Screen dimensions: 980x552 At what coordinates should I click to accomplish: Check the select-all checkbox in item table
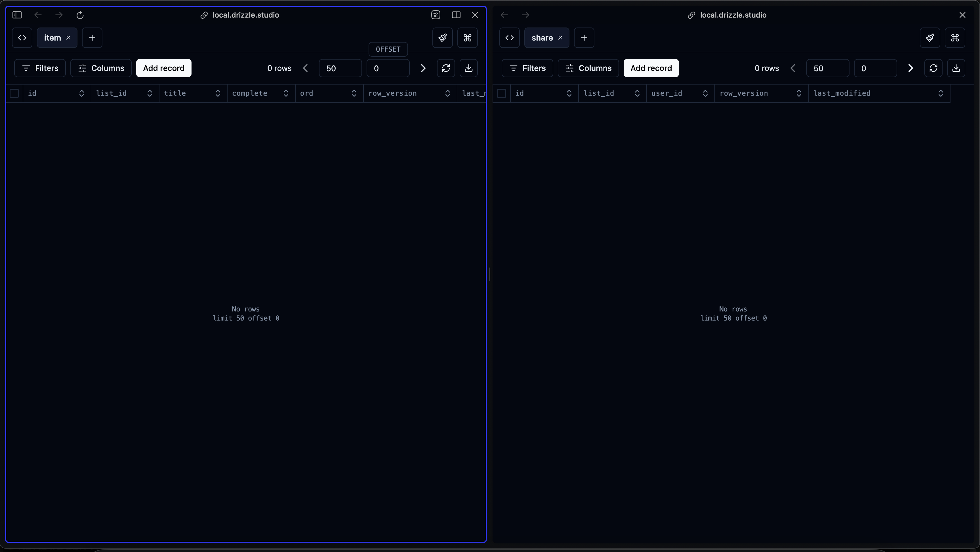tap(14, 93)
